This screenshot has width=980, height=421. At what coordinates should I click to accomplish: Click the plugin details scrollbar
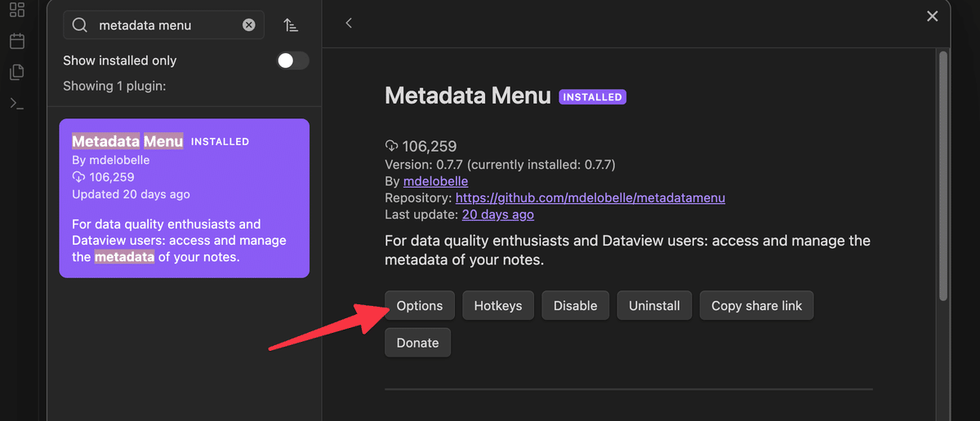pos(943,175)
